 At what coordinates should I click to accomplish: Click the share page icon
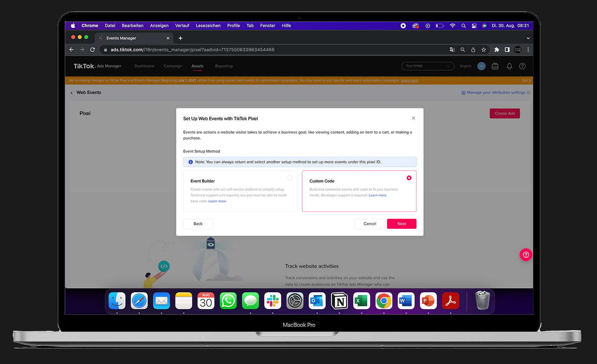coord(473,49)
